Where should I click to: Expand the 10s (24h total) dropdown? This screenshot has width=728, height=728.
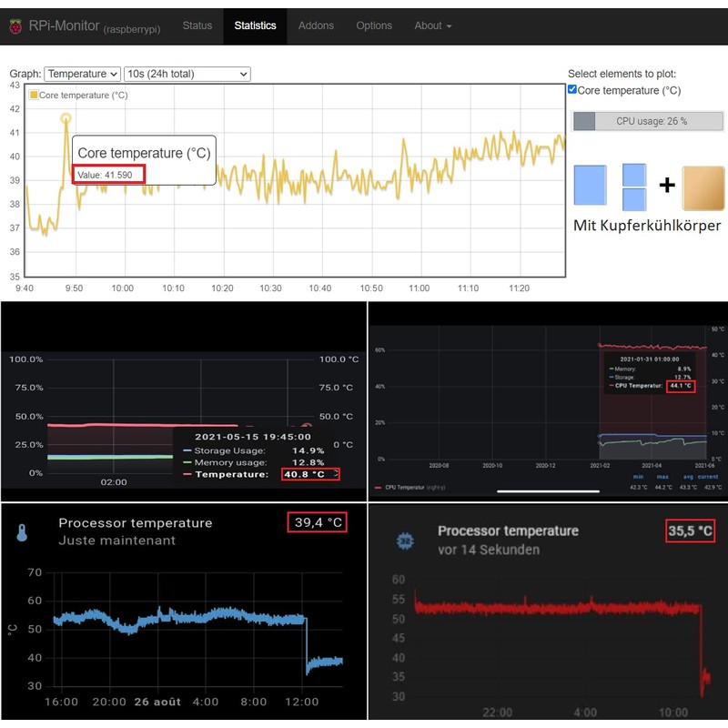tap(187, 74)
